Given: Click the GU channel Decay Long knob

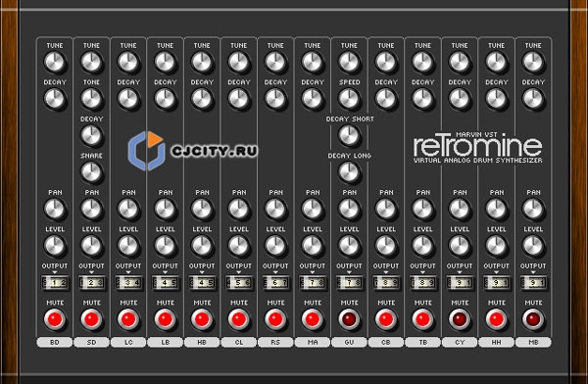Looking at the screenshot, I should [x=349, y=171].
